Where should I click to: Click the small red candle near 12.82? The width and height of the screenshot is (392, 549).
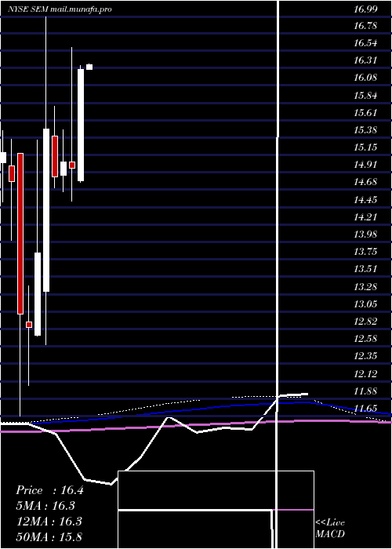29,325
